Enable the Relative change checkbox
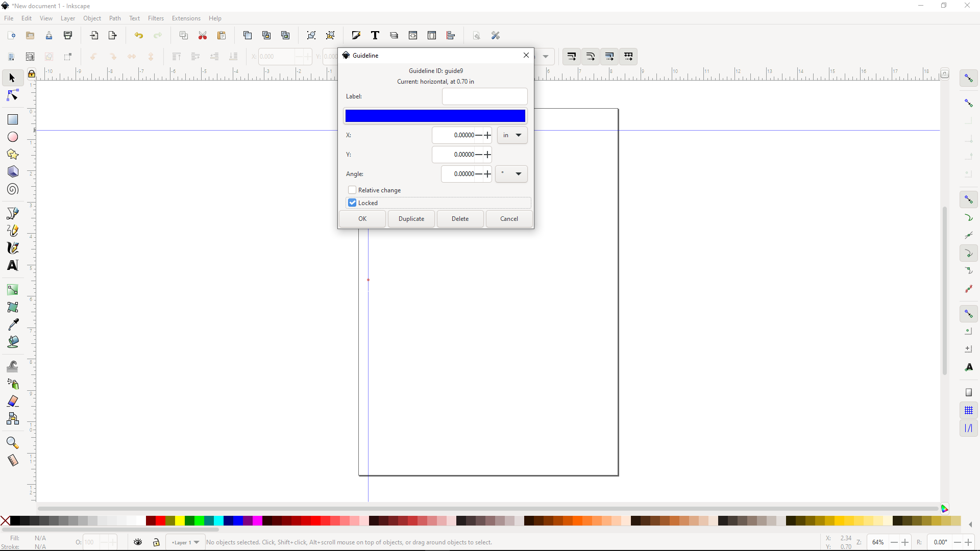 pos(352,190)
